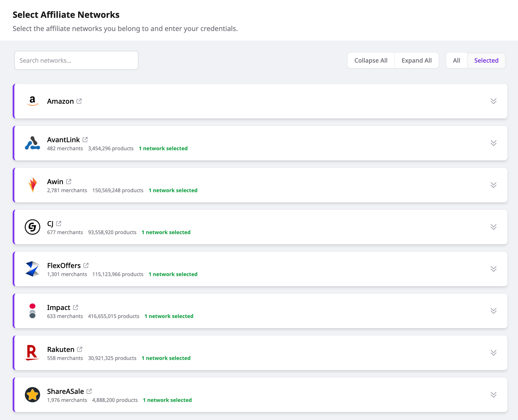
Task: Click '30,921,325 products' under Rakuten
Action: [112, 358]
